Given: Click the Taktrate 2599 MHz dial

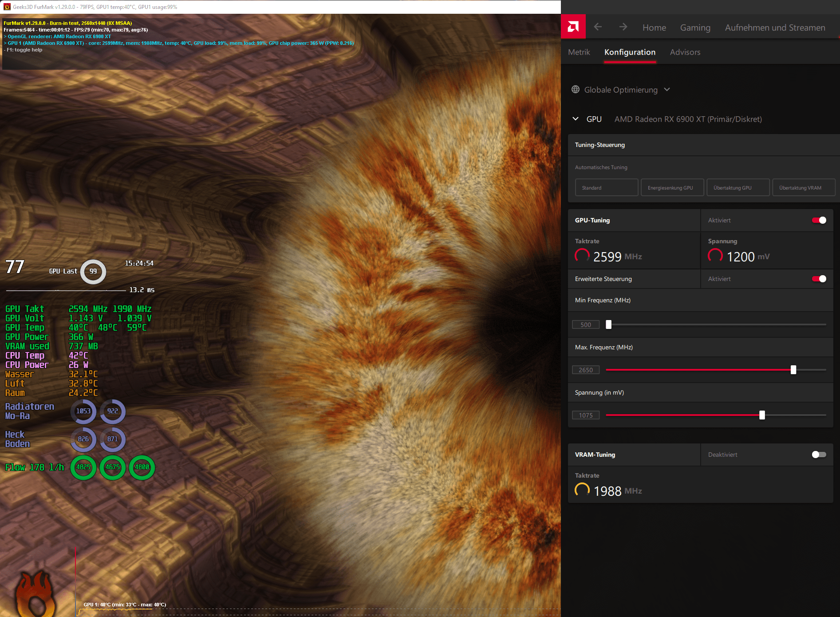Looking at the screenshot, I should tap(582, 256).
